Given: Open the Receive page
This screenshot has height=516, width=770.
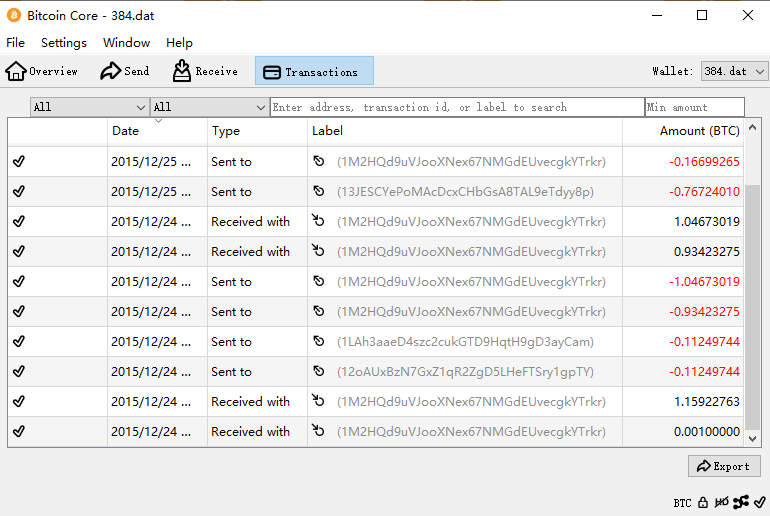Looking at the screenshot, I should (x=205, y=71).
